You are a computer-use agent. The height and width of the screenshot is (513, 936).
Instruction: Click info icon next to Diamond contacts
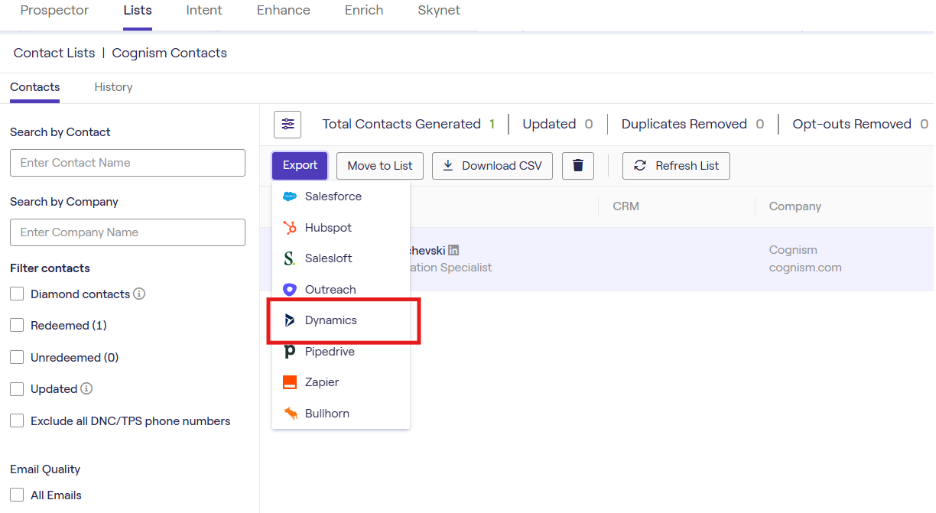click(x=140, y=294)
